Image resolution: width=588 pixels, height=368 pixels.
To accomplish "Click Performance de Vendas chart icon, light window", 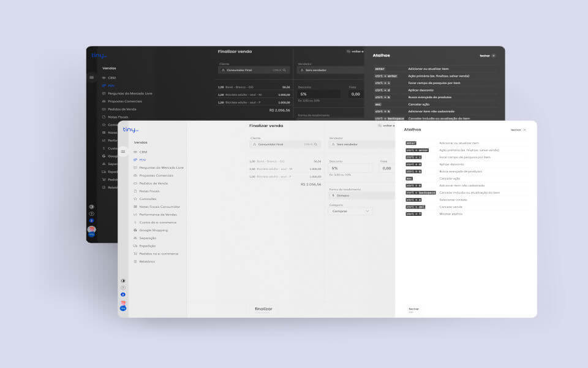I will (x=135, y=215).
